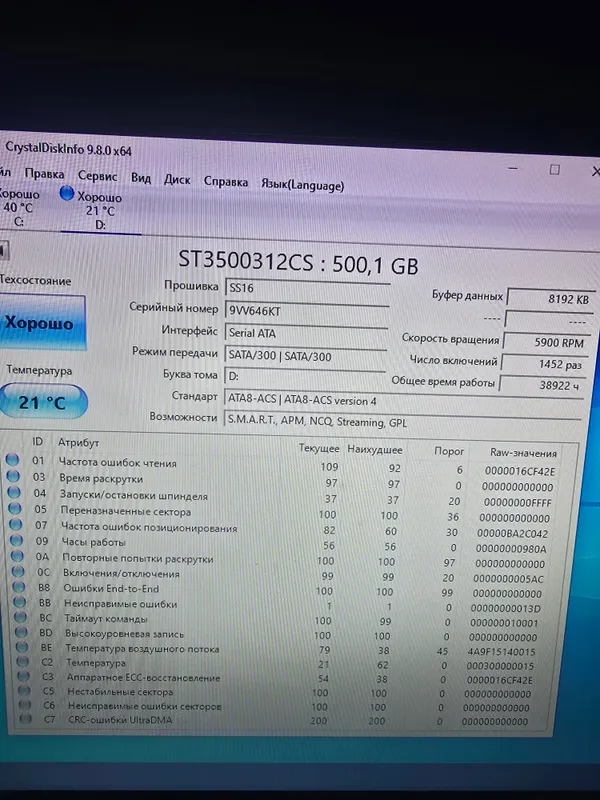
Task: Click status orb of row 07 Частота ошибок позиционирования
Action: 16,524
